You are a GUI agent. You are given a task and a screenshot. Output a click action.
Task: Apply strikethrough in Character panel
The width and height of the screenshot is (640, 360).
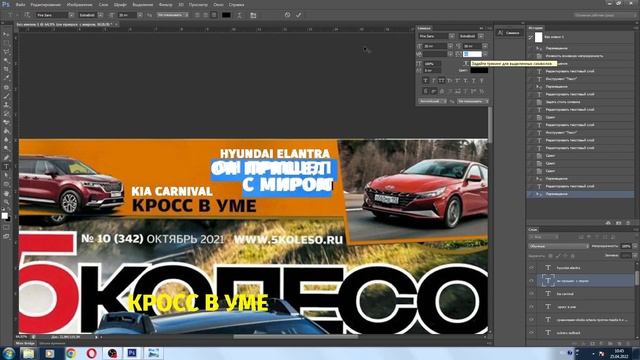(x=481, y=81)
